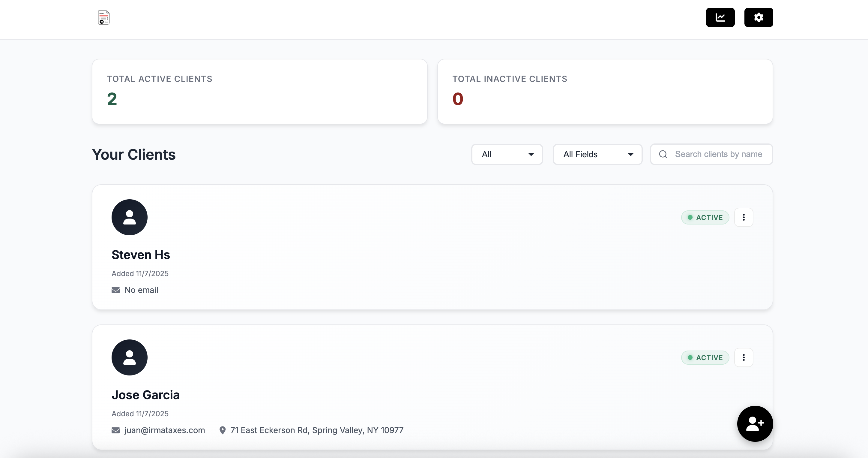Image resolution: width=868 pixels, height=458 pixels.
Task: Click the location pin icon on Jose Garcia's card
Action: pyautogui.click(x=222, y=430)
